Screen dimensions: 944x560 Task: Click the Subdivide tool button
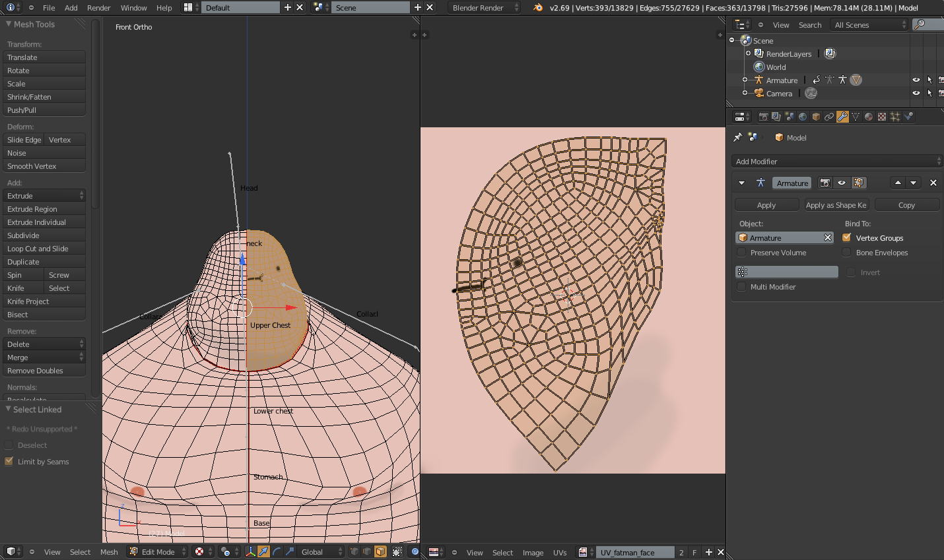[44, 235]
